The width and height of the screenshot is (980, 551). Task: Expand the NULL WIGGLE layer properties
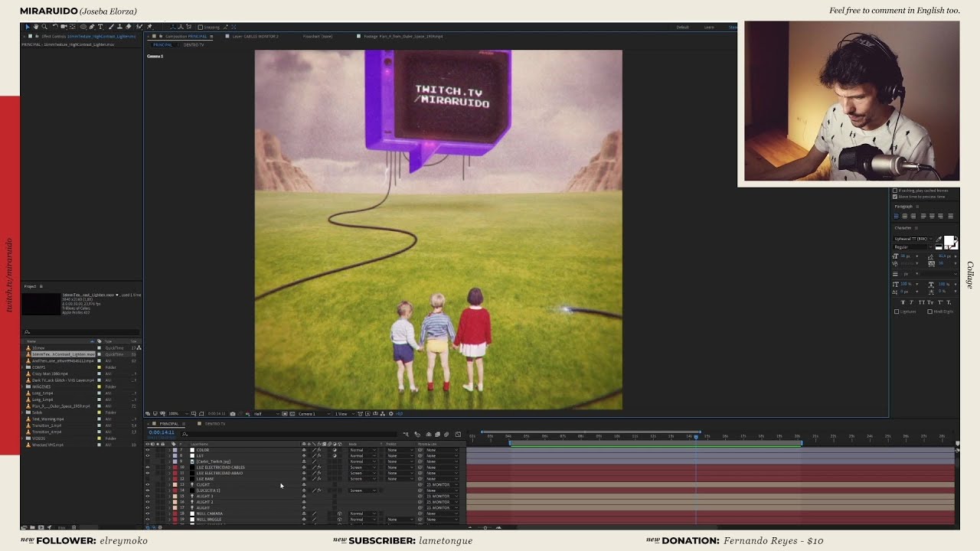[x=169, y=520]
